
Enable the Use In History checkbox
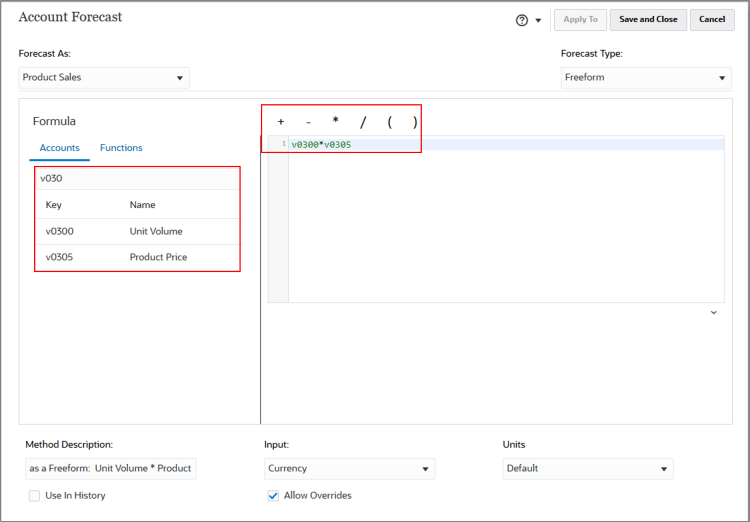tap(34, 496)
